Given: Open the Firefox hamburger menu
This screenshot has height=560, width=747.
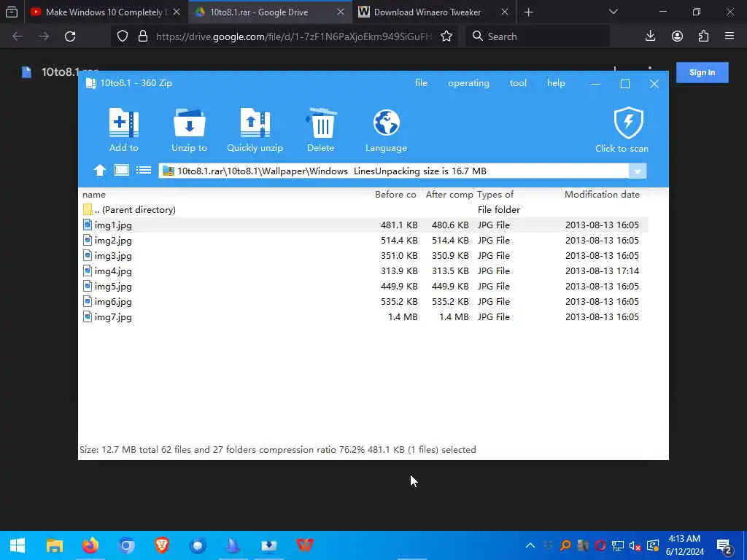Looking at the screenshot, I should tap(729, 36).
